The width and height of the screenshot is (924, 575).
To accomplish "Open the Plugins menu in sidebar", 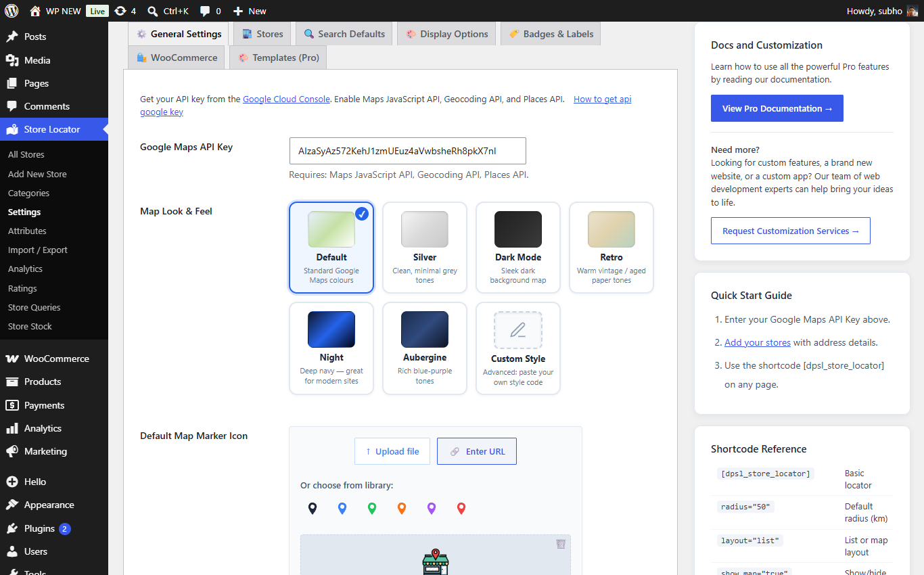I will (54, 528).
